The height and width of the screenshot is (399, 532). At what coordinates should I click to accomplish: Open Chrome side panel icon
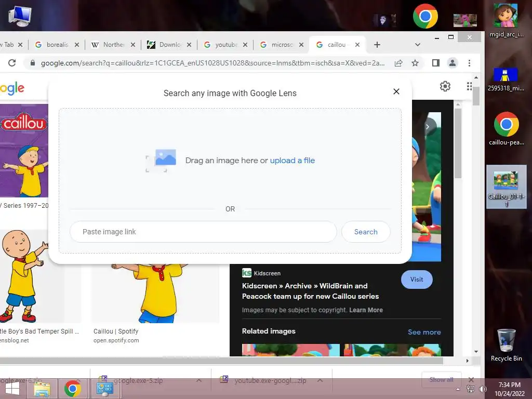pyautogui.click(x=436, y=63)
